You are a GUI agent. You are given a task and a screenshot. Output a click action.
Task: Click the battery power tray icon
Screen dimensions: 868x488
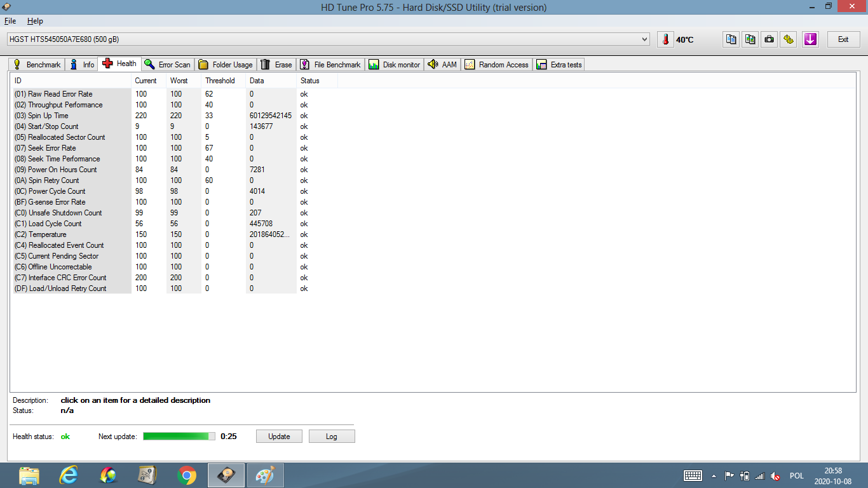coord(745,476)
